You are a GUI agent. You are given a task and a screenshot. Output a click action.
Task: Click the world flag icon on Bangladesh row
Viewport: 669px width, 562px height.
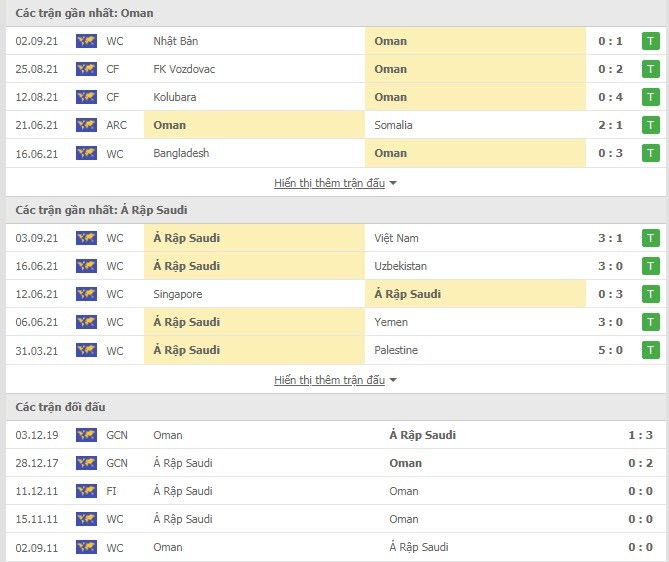[86, 153]
